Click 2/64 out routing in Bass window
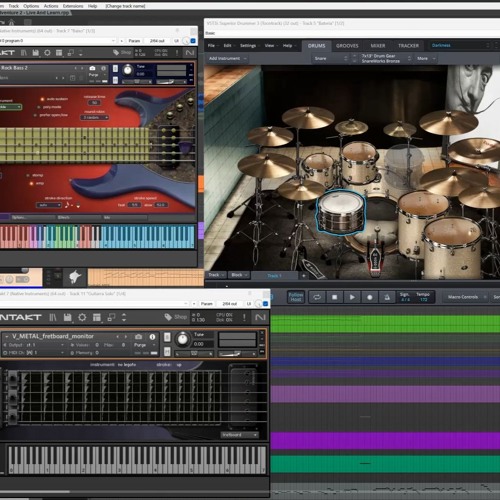This screenshot has height=500, width=500. [157, 41]
